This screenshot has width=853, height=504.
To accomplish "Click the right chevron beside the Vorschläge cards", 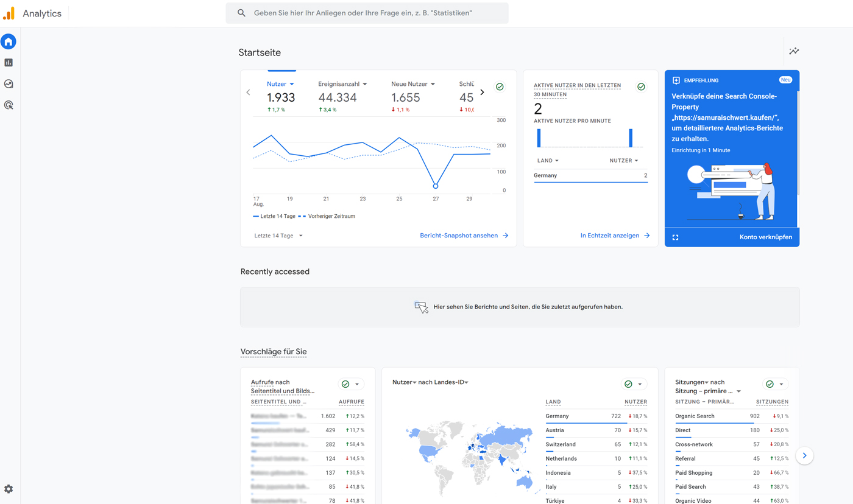I will [x=804, y=455].
